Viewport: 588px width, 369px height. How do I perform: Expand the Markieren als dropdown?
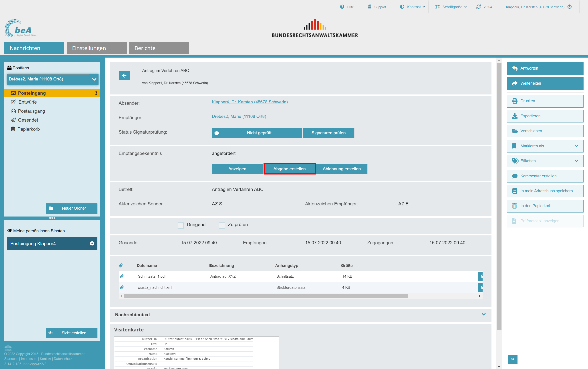tap(545, 146)
